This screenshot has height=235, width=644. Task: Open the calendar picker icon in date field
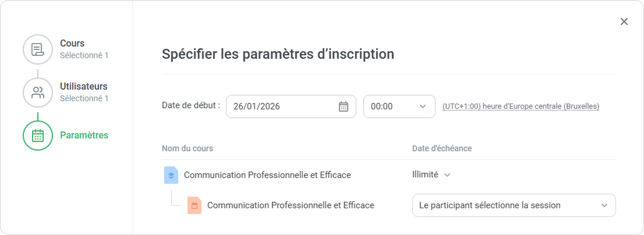tap(344, 106)
